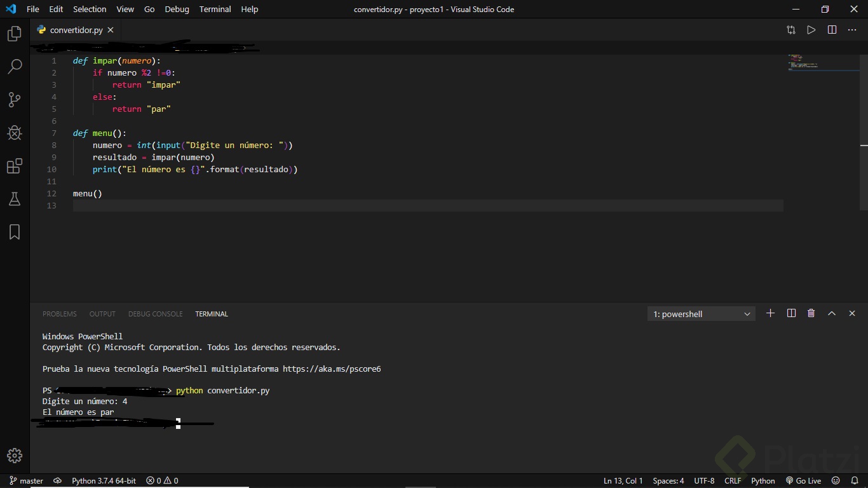Open the Go menu
The width and height of the screenshot is (868, 488).
pos(149,10)
